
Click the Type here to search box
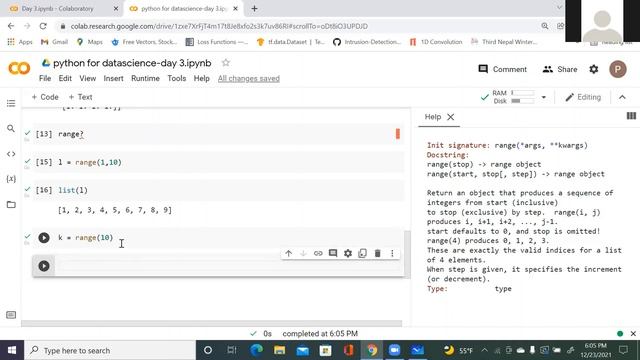point(110,350)
